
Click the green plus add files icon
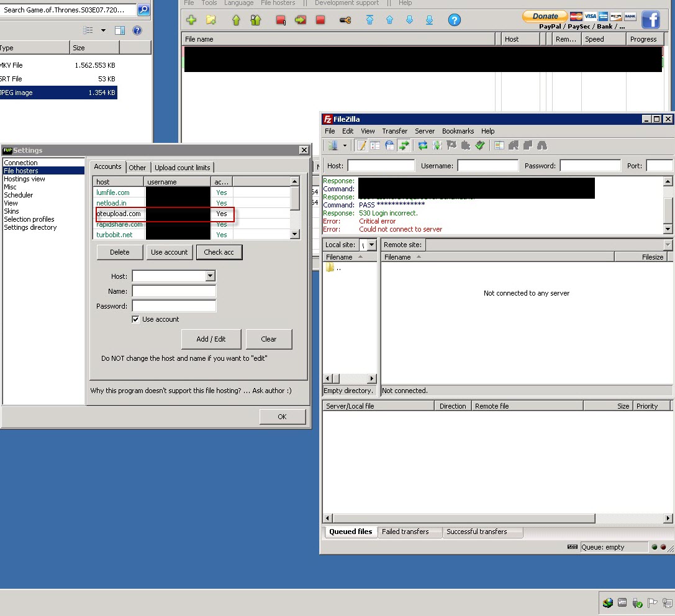[x=191, y=20]
